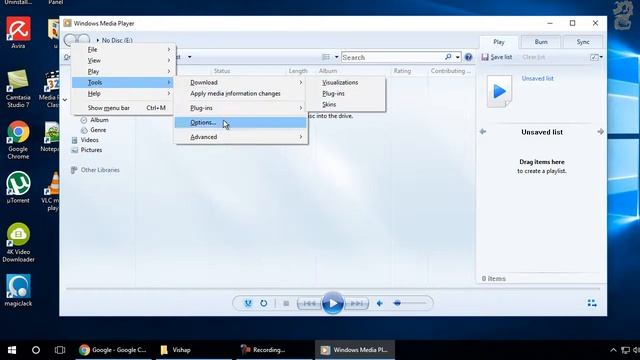The image size is (640, 360).
Task: Sort by the Rating column header
Action: (x=402, y=71)
